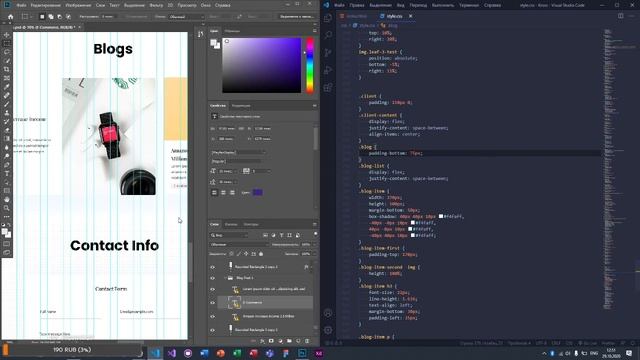Screen dimensions: 640x360
Task: Hide the Lorem ipsum text layer
Action: (x=213, y=289)
